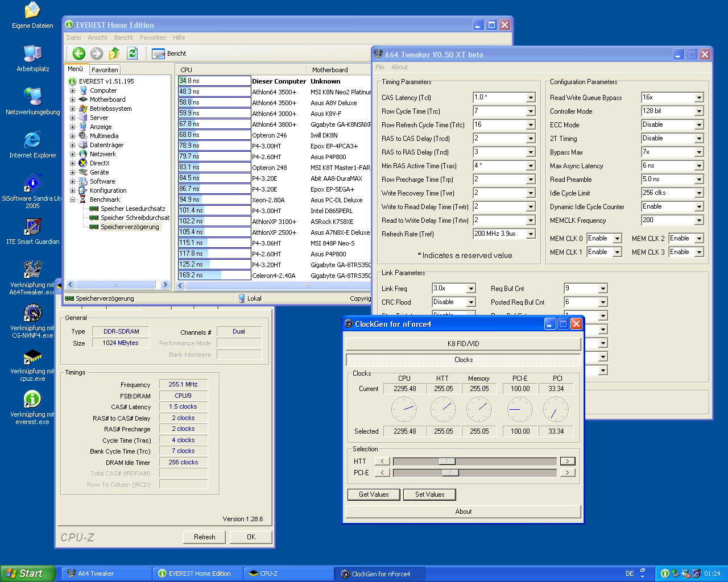
Task: Open the Internet Explorer desktop icon
Action: 32,140
